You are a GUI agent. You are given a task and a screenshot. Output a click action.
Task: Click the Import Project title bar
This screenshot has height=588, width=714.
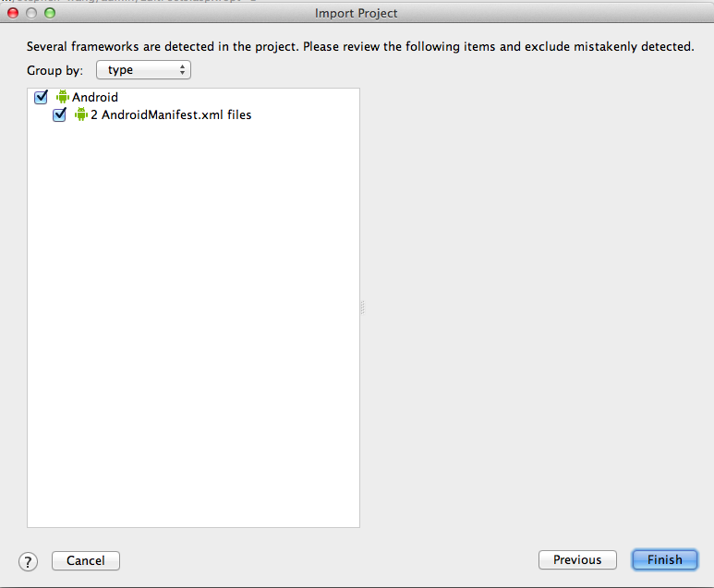pyautogui.click(x=357, y=14)
